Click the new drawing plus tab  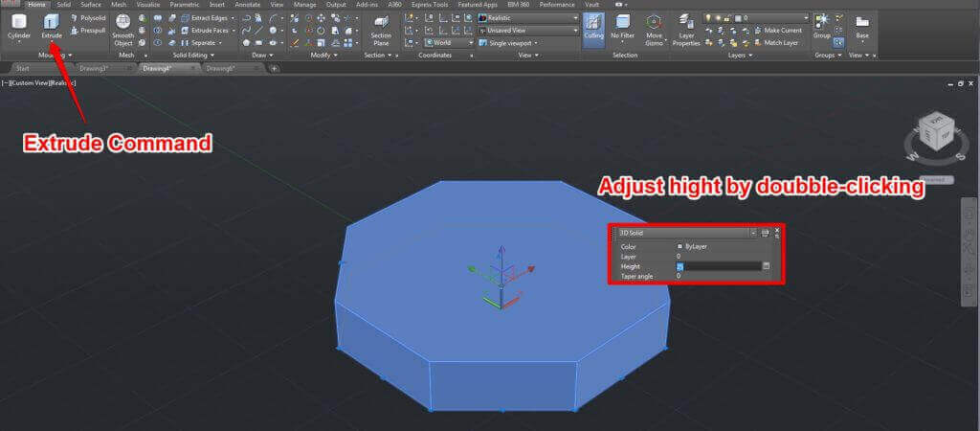pyautogui.click(x=274, y=68)
